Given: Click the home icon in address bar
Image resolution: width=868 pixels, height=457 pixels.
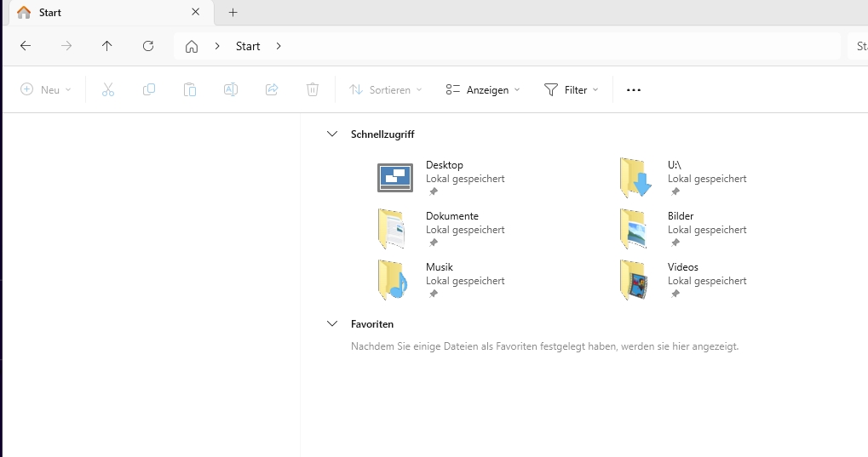Looking at the screenshot, I should coord(192,47).
